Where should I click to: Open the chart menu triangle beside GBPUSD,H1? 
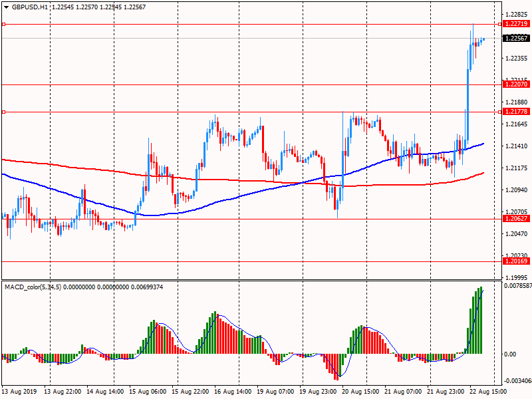(x=6, y=7)
